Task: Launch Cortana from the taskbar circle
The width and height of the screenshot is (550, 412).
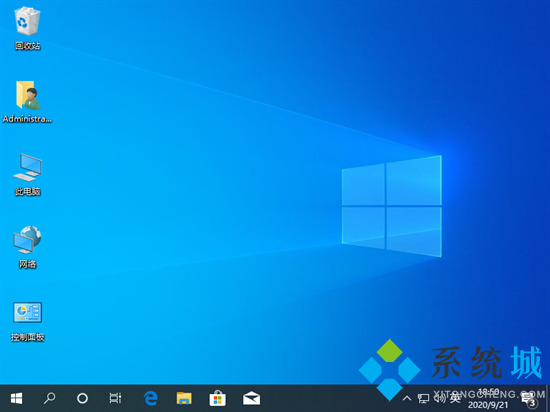Action: (x=82, y=398)
